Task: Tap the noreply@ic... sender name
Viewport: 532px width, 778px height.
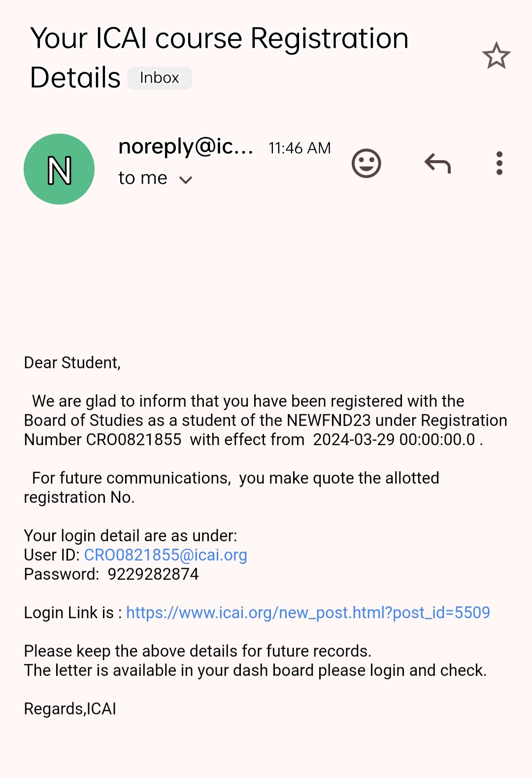Action: (186, 146)
